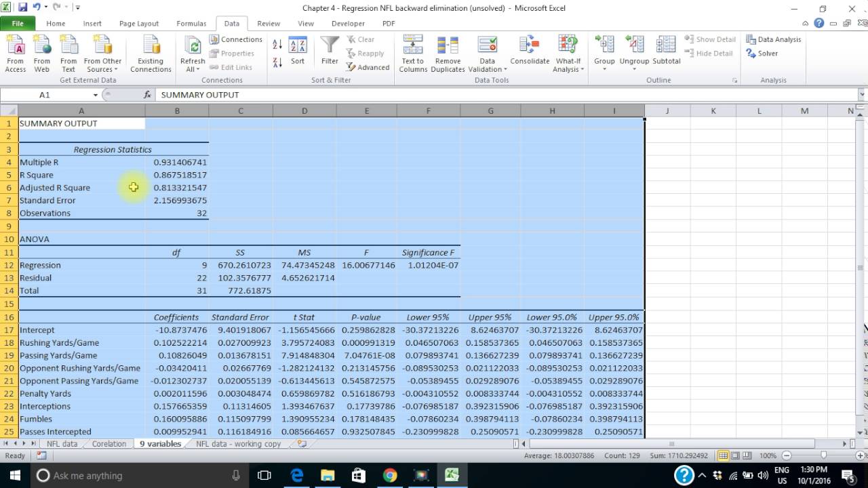
Task: Click connection Properties button
Action: click(x=232, y=54)
